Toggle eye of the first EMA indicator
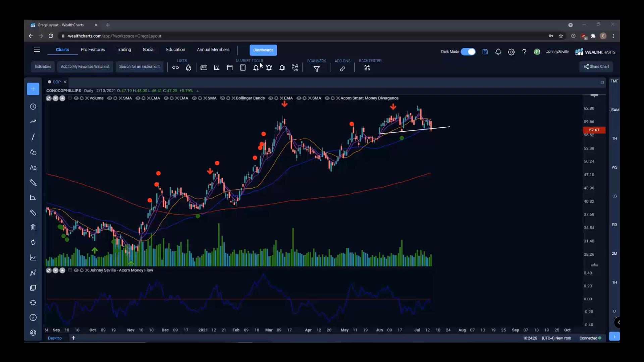This screenshot has width=644, height=362. tap(138, 98)
